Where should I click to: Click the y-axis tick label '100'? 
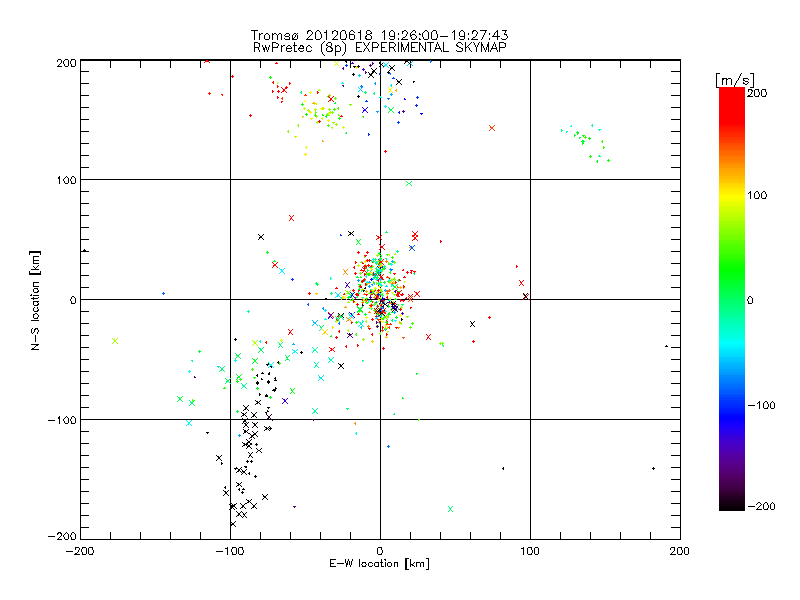tap(66, 180)
